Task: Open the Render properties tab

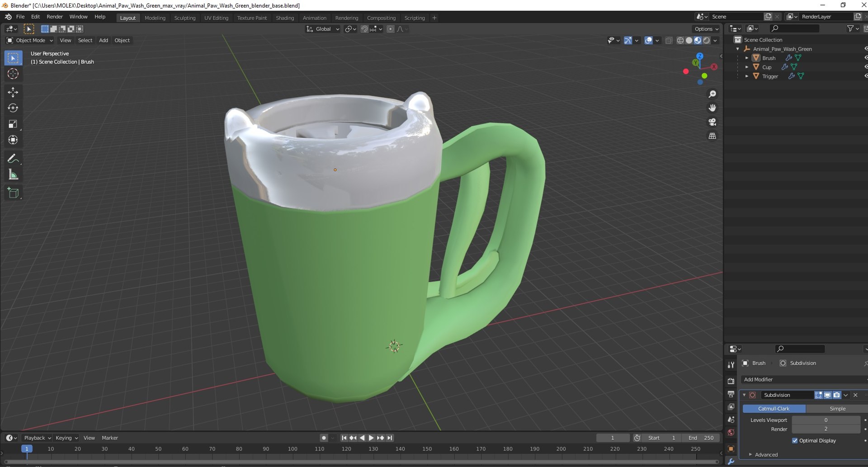Action: (731, 381)
